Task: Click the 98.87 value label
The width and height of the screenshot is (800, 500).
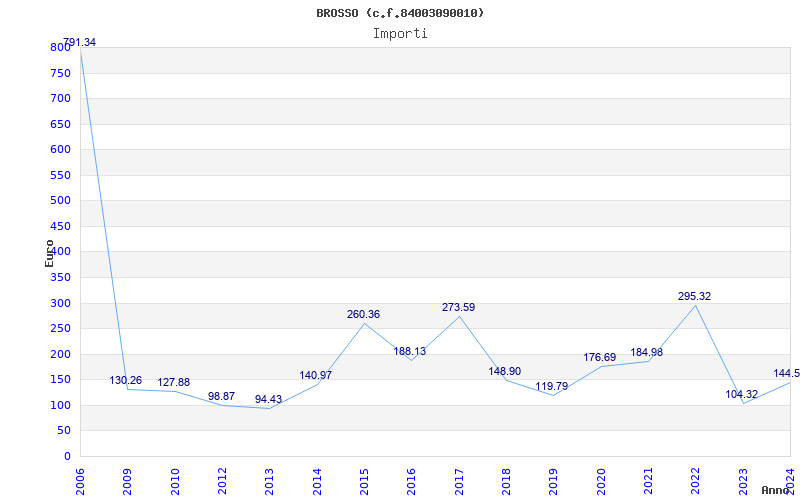Action: click(x=221, y=396)
